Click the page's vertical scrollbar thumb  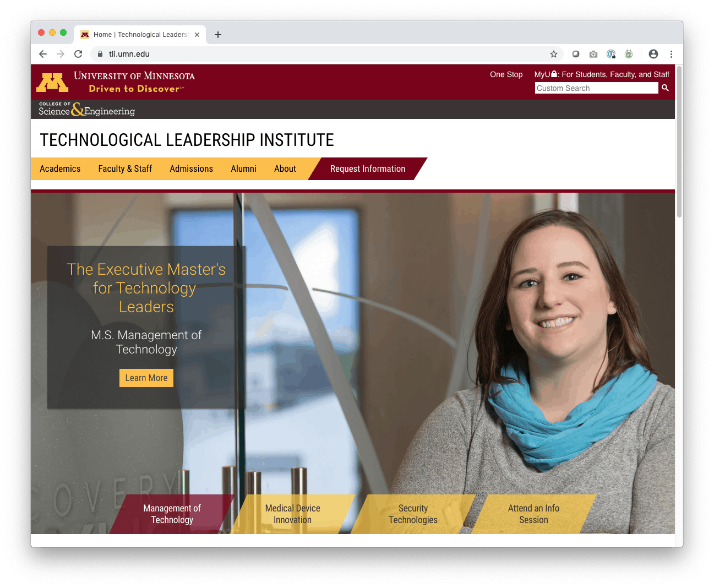click(679, 141)
